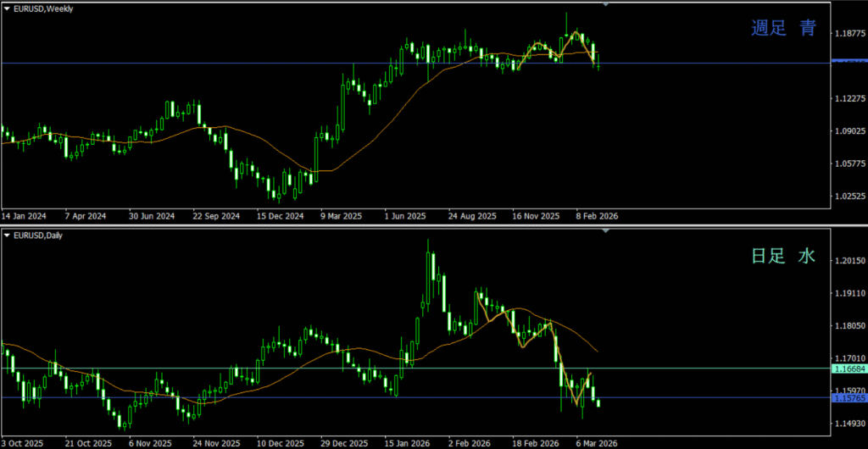Click the 15 Dec 2024 date label
Screen dimensions: 868x449
(x=280, y=216)
